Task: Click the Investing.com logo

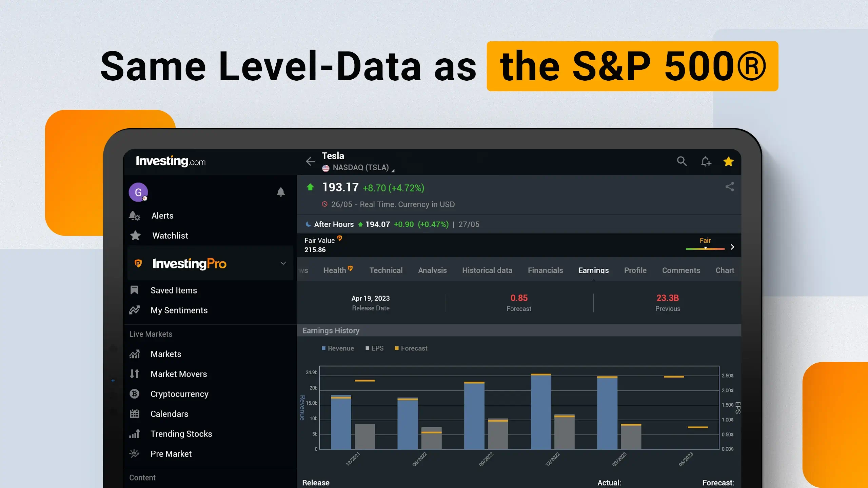Action: 170,161
